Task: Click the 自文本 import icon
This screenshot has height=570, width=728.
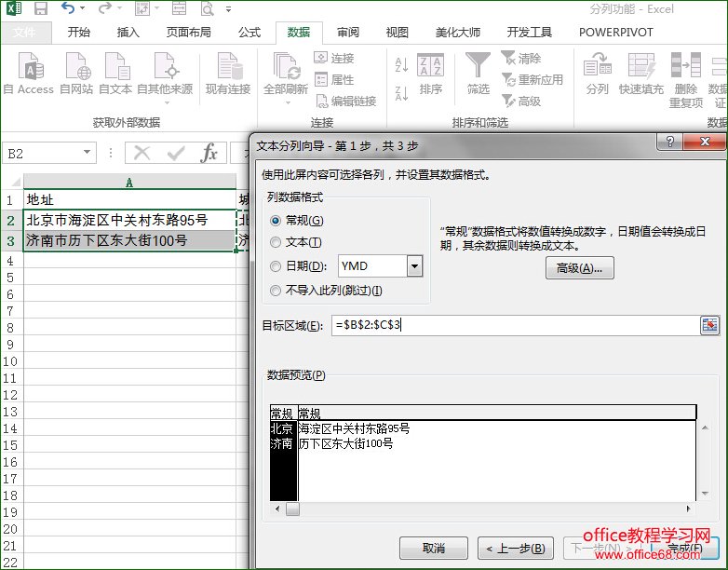Action: [116, 69]
